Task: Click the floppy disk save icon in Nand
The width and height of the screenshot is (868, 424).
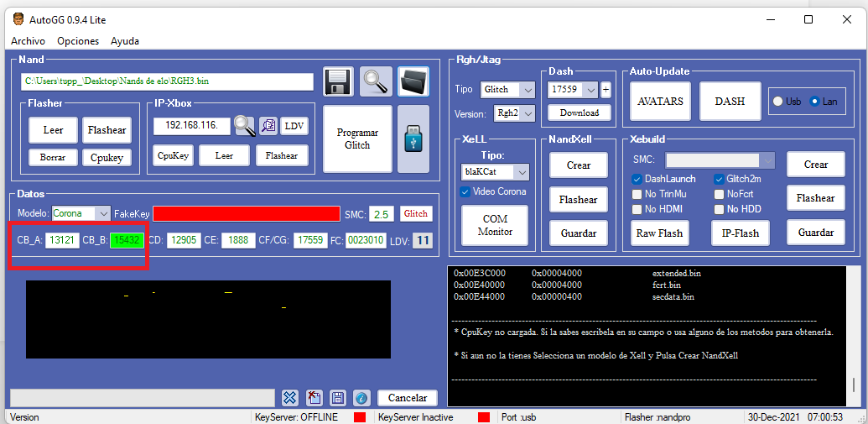Action: click(338, 82)
